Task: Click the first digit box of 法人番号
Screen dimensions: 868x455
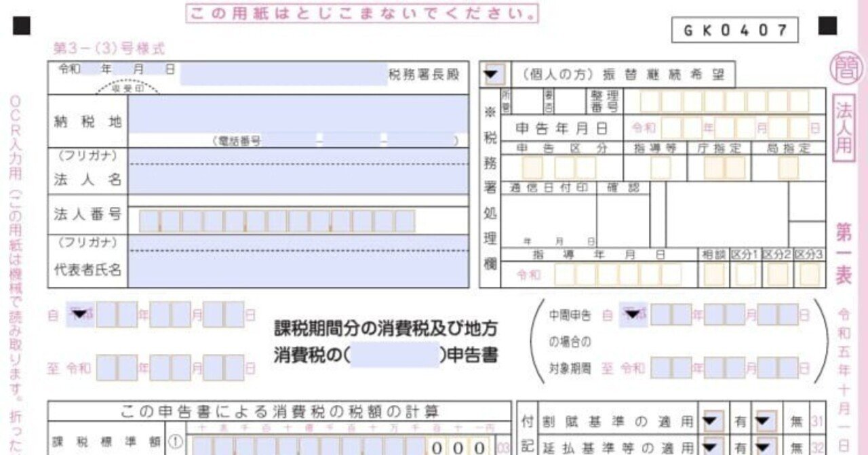Action: (x=149, y=221)
